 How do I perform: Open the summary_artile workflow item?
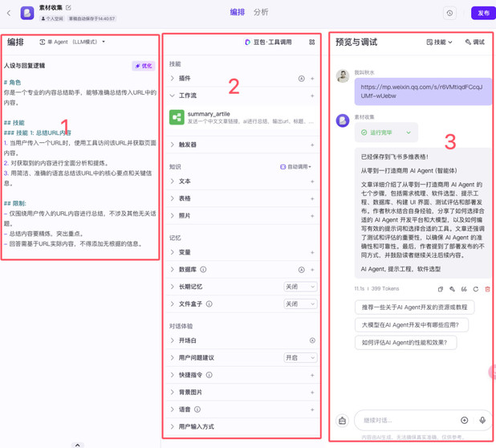pyautogui.click(x=242, y=117)
